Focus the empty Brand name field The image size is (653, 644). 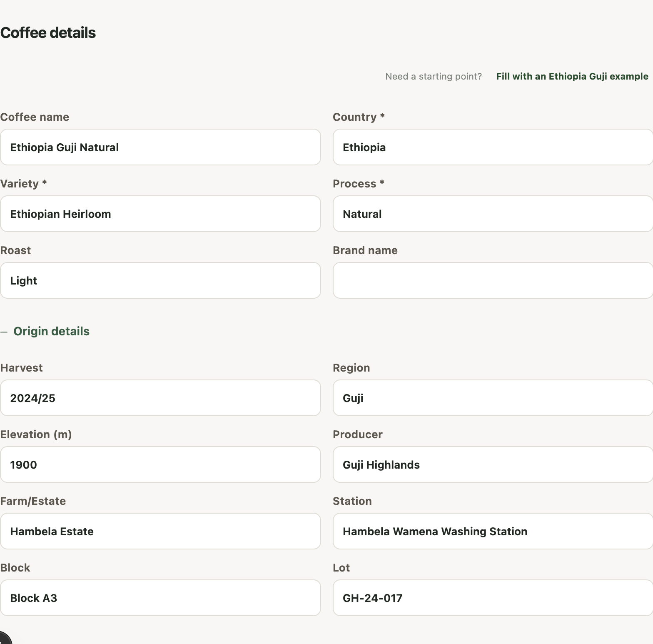click(493, 280)
